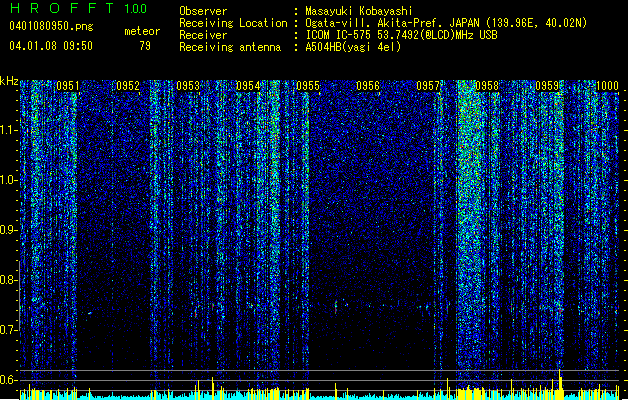Click the 'Receiving antenna' label

230,47
